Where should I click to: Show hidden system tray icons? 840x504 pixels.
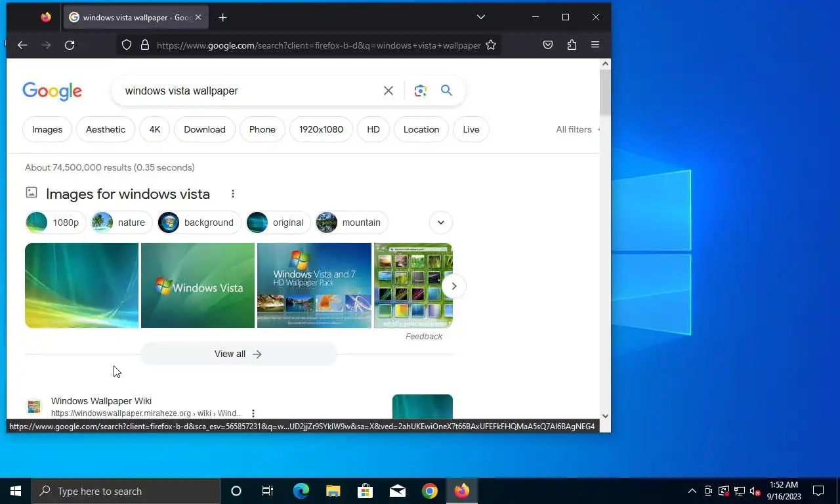pyautogui.click(x=692, y=491)
